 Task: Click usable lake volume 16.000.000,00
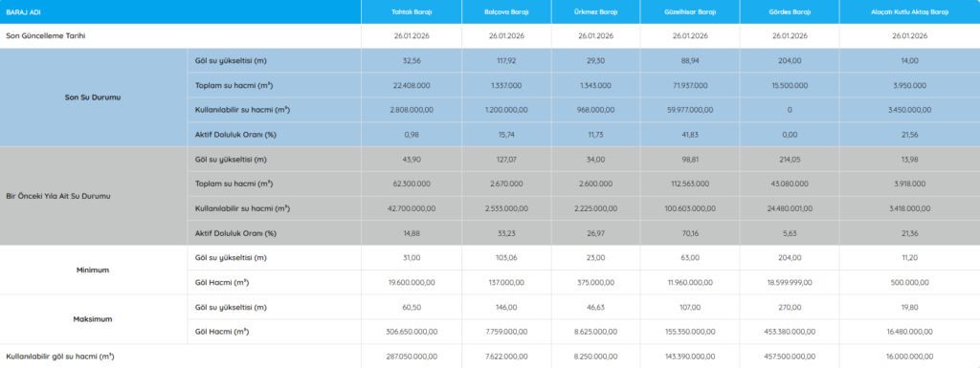click(909, 357)
